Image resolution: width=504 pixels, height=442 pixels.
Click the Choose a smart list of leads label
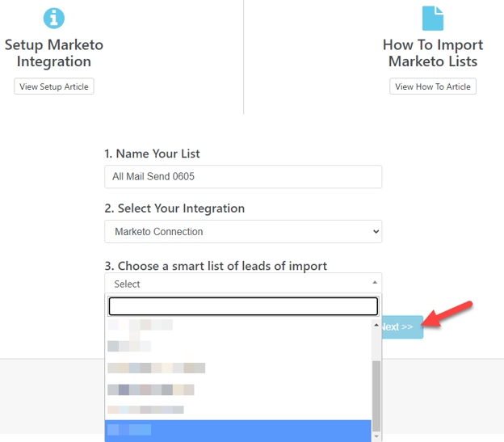(x=216, y=266)
